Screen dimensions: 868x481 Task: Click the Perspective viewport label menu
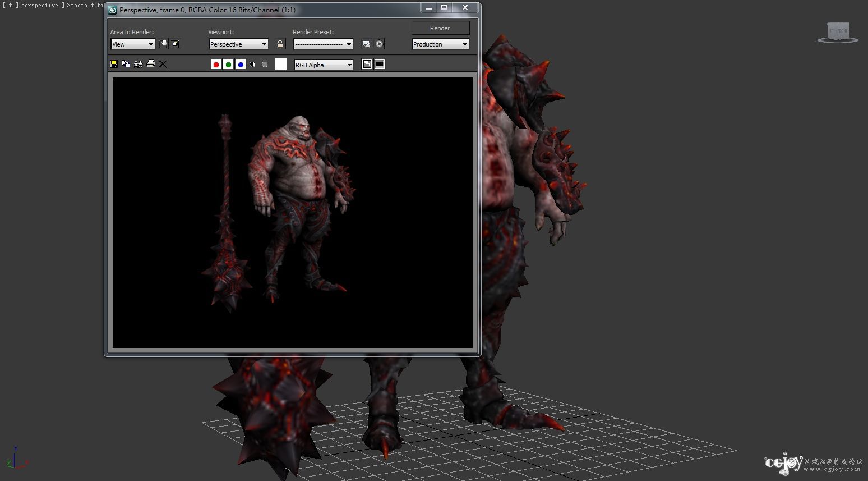39,5
